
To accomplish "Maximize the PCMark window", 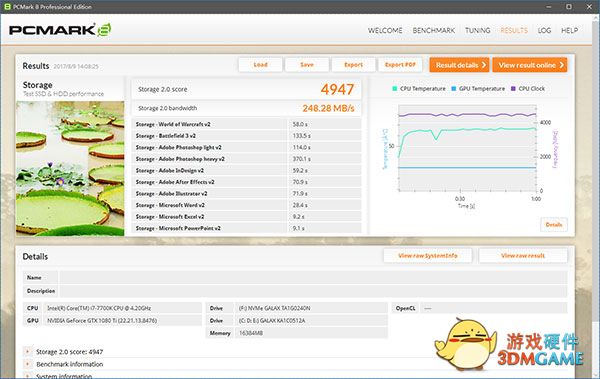I will 569,7.
